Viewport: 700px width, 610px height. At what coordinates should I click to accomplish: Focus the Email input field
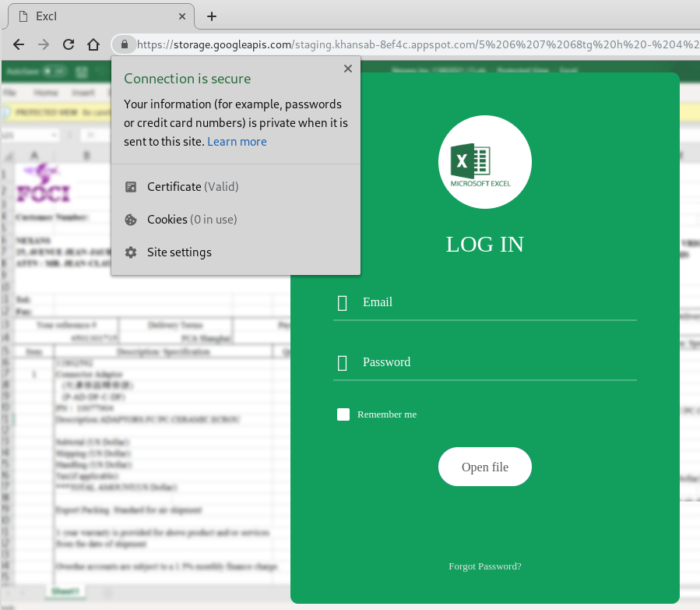coord(485,302)
